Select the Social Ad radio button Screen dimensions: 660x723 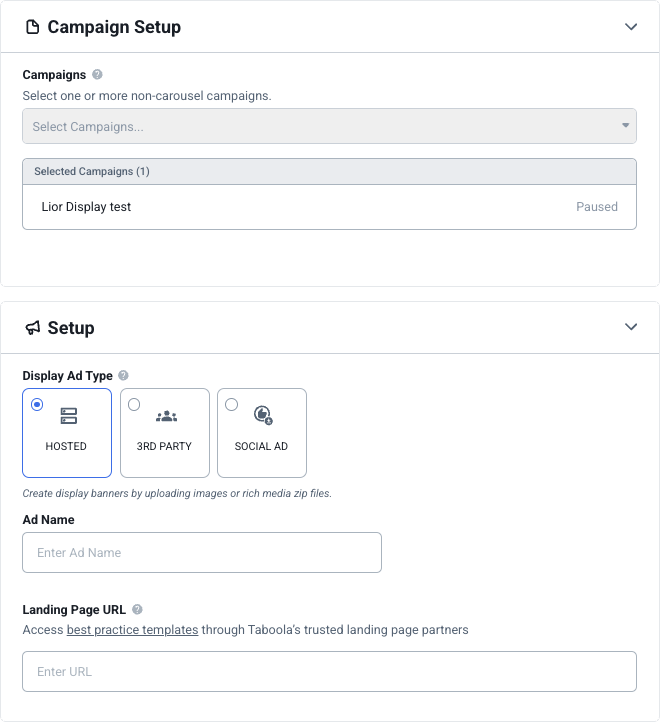click(x=232, y=404)
